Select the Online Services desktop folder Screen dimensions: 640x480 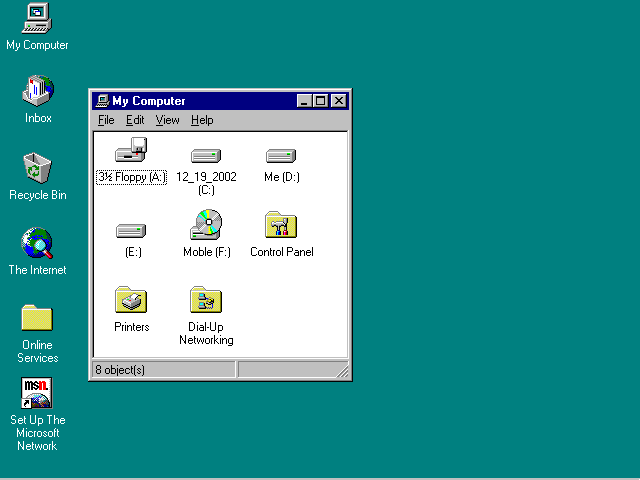click(37, 318)
